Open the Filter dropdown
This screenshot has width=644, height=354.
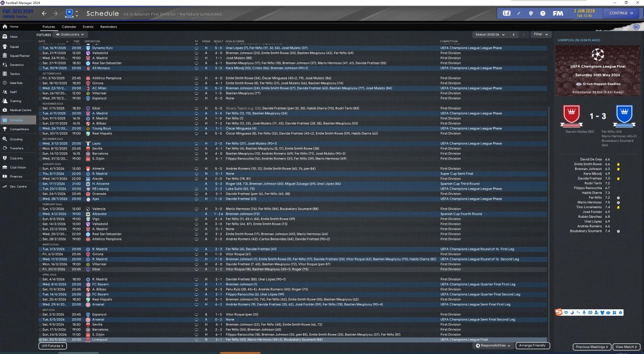click(541, 35)
